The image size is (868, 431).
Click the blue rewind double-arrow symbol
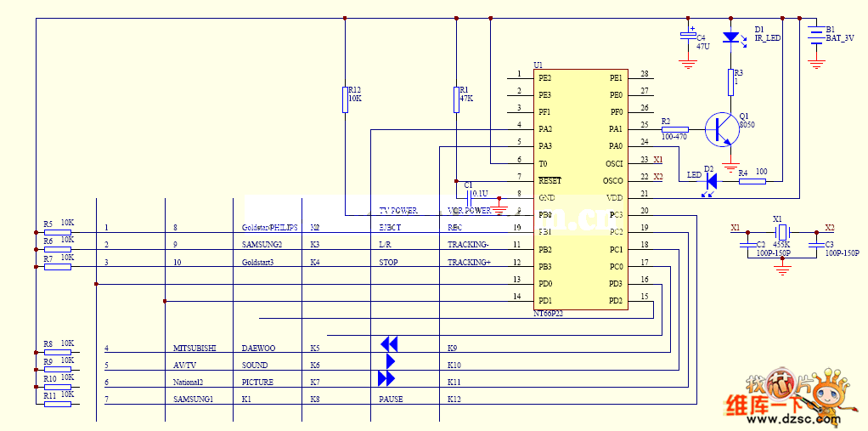[x=389, y=344]
